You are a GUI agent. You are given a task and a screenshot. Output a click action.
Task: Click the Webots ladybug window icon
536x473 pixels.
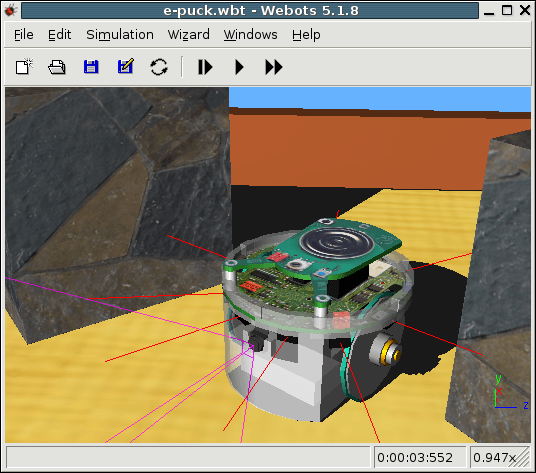[x=11, y=11]
